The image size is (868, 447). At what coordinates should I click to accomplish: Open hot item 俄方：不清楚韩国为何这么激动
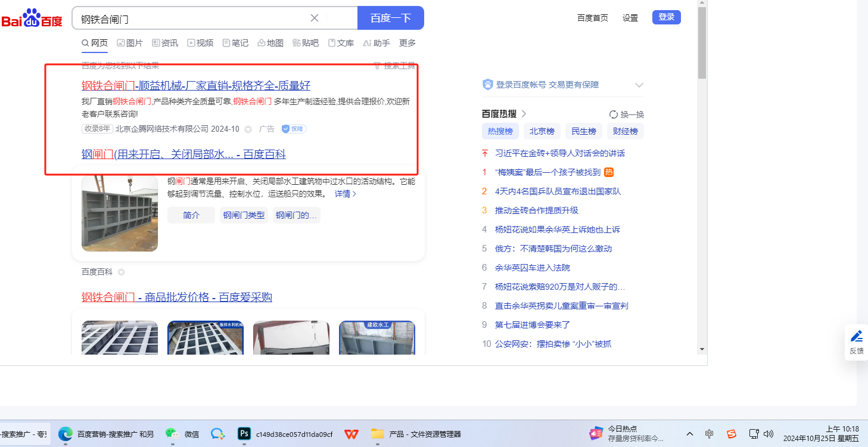click(x=553, y=249)
